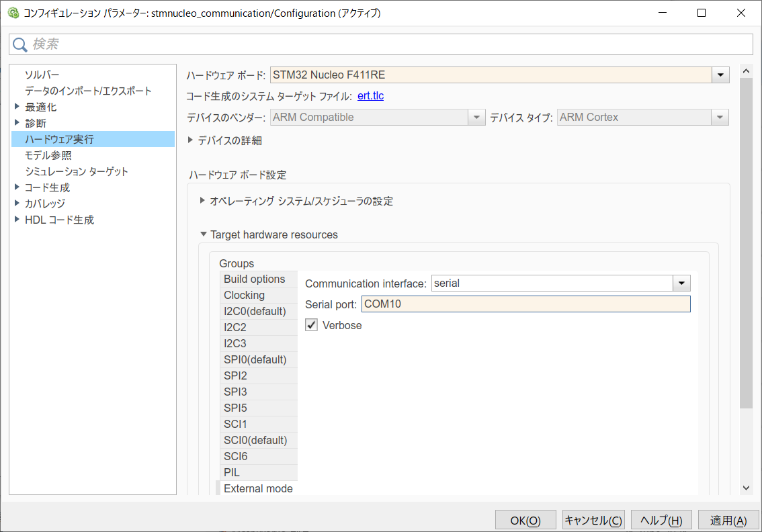This screenshot has height=532, width=762.
Task: Select the Clocking group
Action: click(x=259, y=295)
